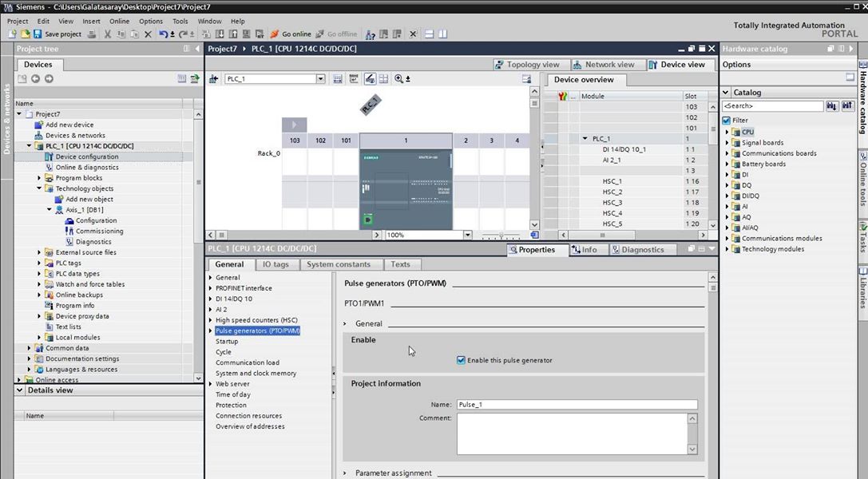868x479 pixels.
Task: Click the Cut scissors icon
Action: click(107, 34)
